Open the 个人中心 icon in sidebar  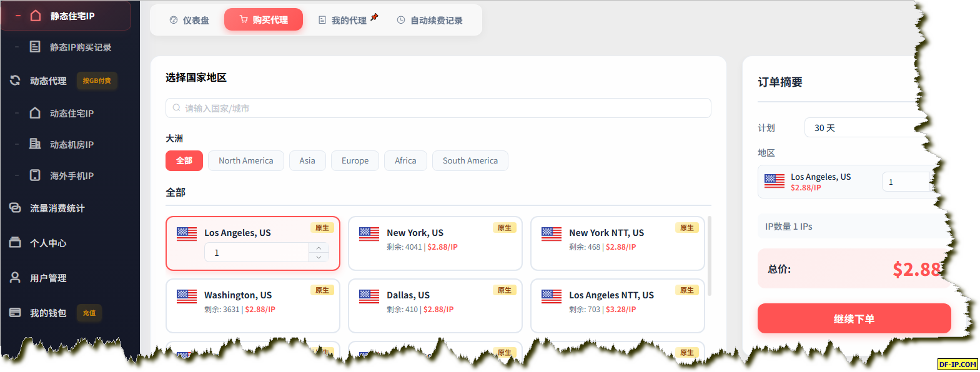pos(15,243)
